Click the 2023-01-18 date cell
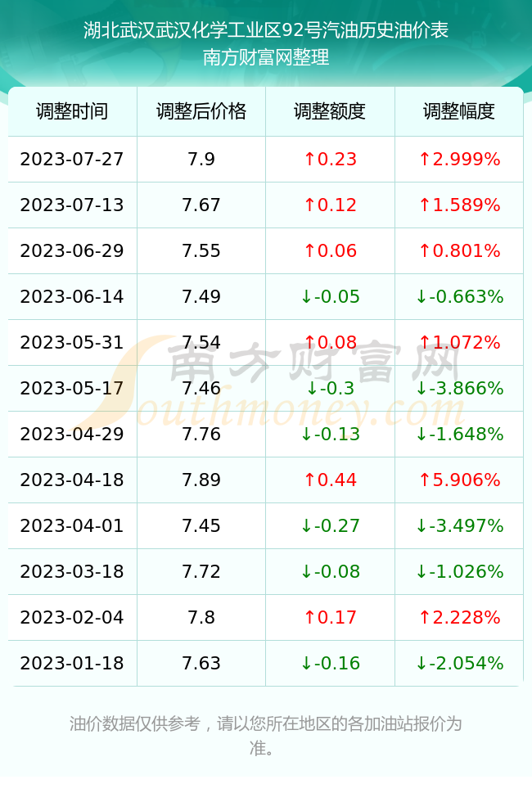Image resolution: width=532 pixels, height=802 pixels. pos(72,663)
